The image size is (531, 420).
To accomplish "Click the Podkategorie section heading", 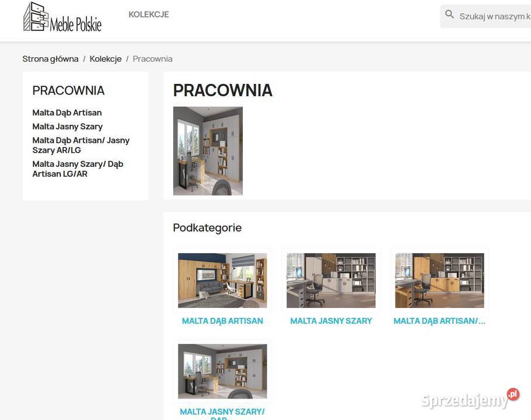I will 207,228.
